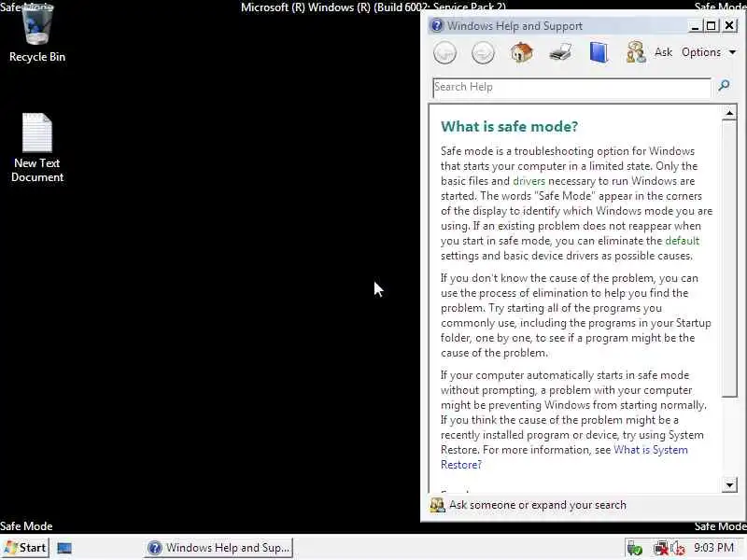Open the 'drivers' glossary link
Image resolution: width=747 pixels, height=560 pixels.
529,181
